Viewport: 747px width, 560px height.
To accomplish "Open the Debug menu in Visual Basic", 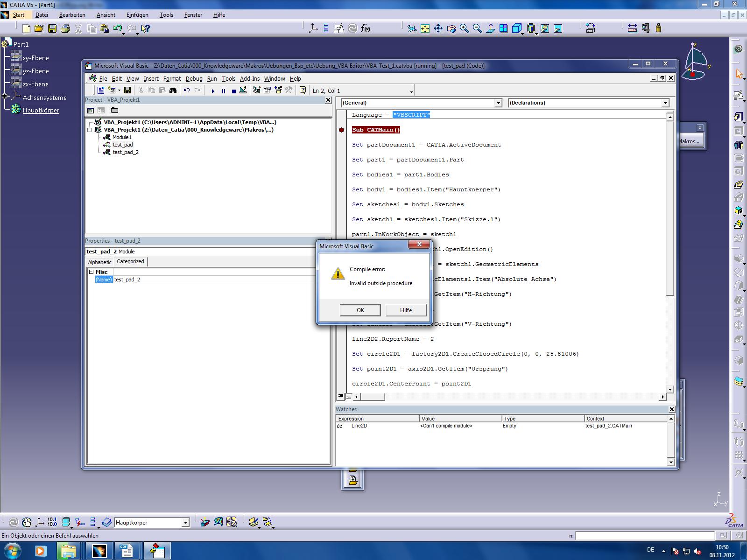I will click(x=194, y=79).
